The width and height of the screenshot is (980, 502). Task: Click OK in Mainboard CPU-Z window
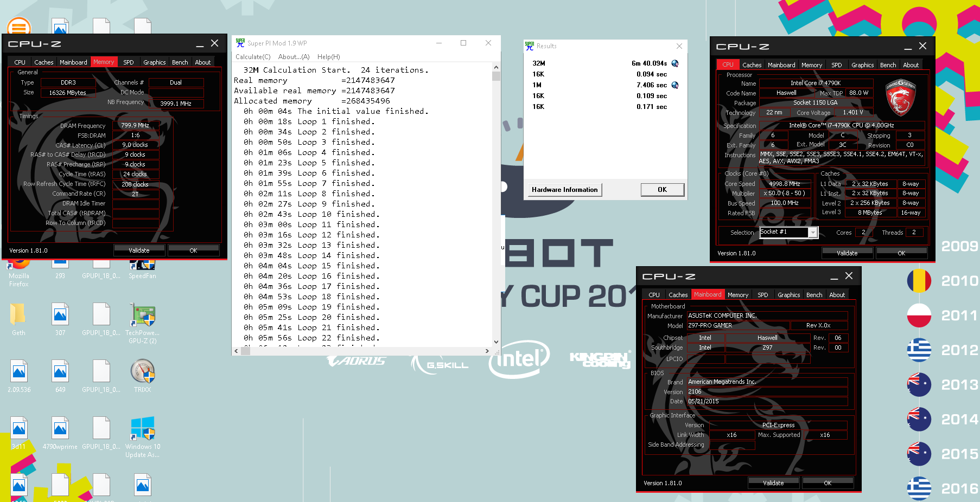coord(828,483)
